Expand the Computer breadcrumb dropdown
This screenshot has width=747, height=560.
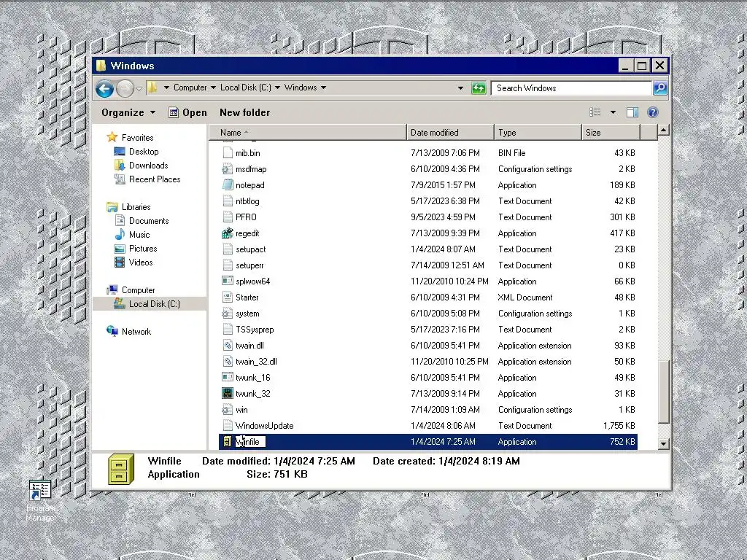pos(213,87)
